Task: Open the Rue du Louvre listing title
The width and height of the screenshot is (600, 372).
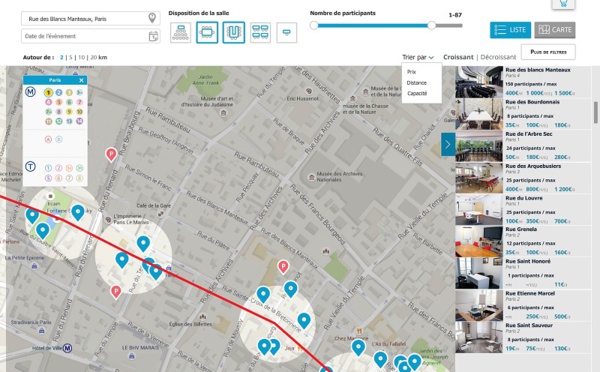Action: tap(524, 198)
